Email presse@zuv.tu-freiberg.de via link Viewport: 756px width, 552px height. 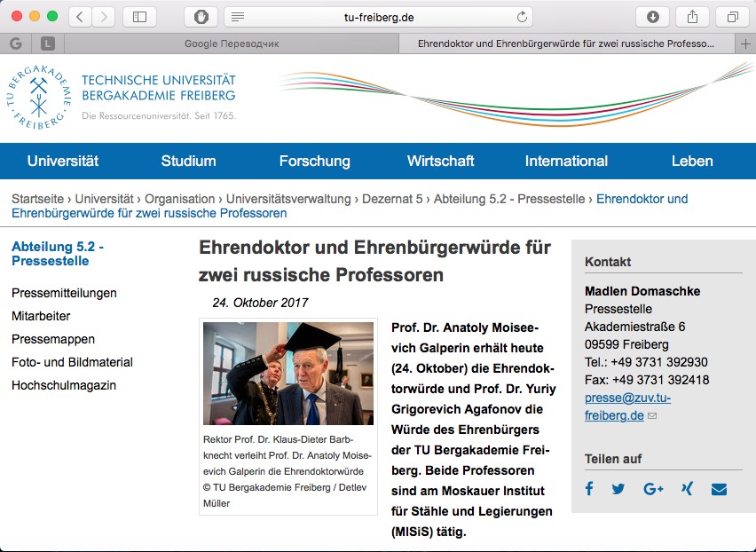tap(627, 406)
